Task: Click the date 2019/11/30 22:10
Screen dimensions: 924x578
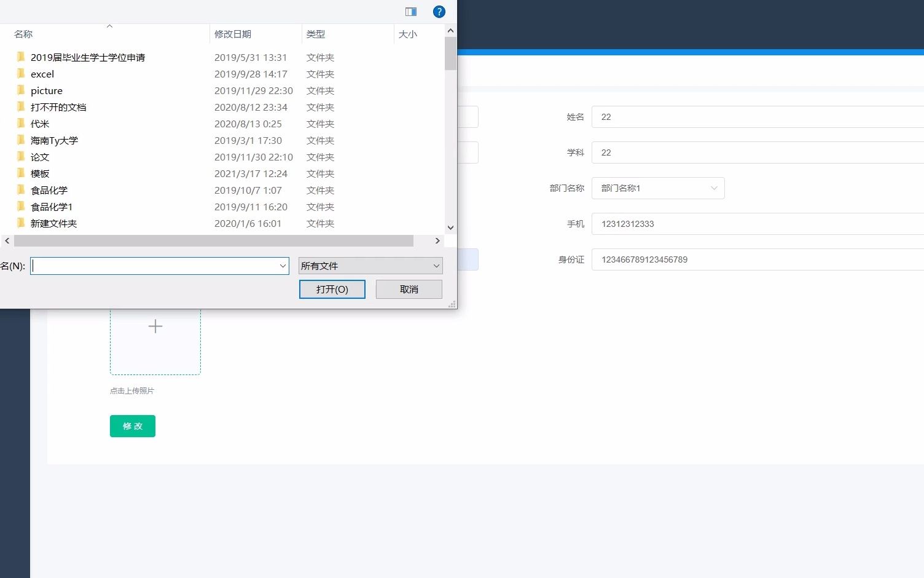Action: (254, 157)
